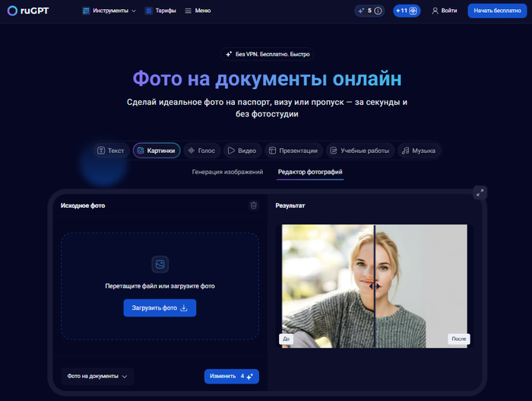532x401 pixels.
Task: Expand the Инструменты dropdown
Action: pos(109,11)
